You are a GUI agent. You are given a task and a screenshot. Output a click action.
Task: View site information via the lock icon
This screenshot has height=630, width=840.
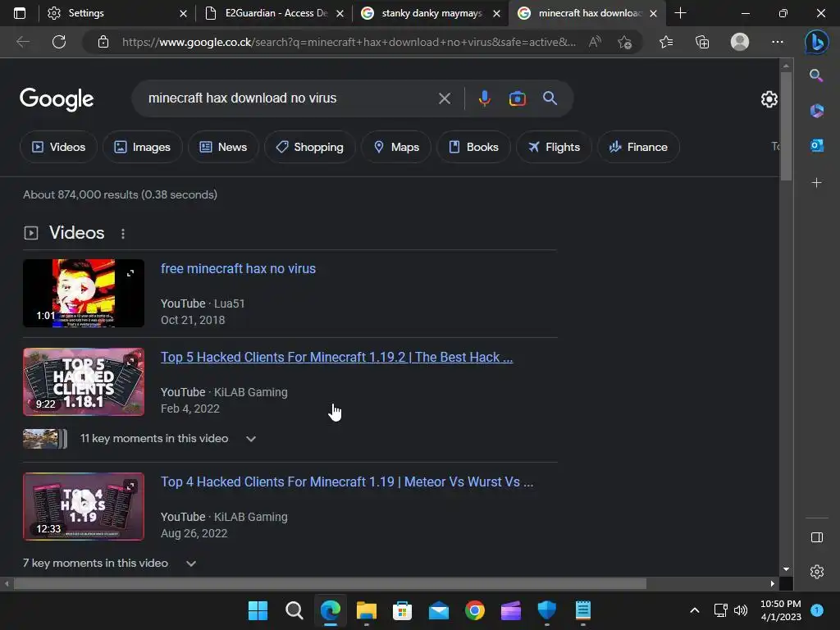point(103,42)
